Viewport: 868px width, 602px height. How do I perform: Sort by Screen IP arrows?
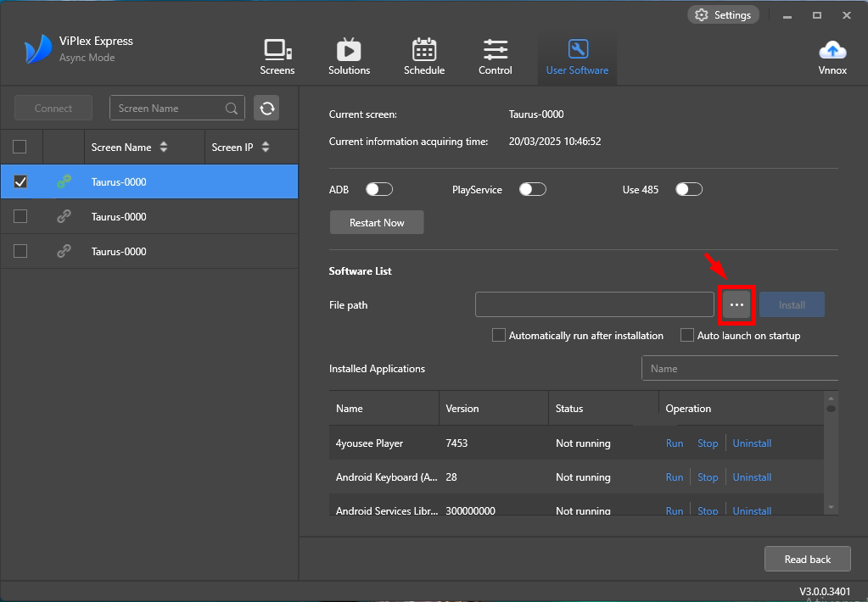(x=266, y=148)
